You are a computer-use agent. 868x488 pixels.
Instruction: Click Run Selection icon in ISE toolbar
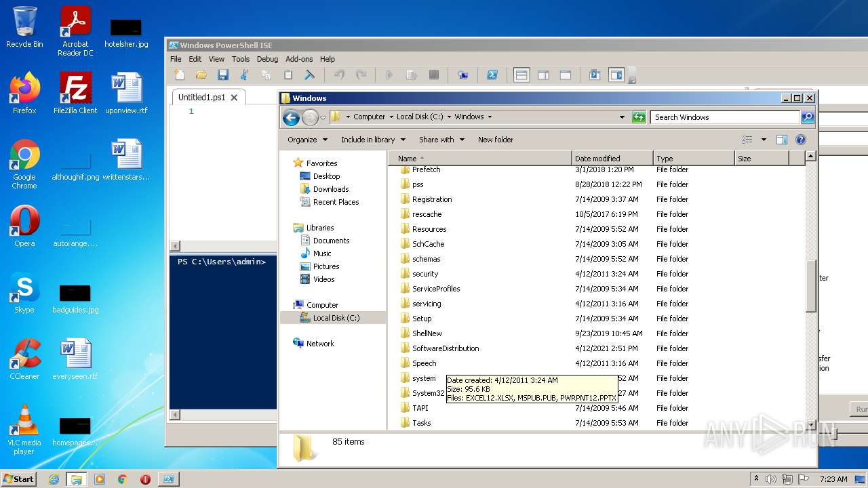[412, 75]
